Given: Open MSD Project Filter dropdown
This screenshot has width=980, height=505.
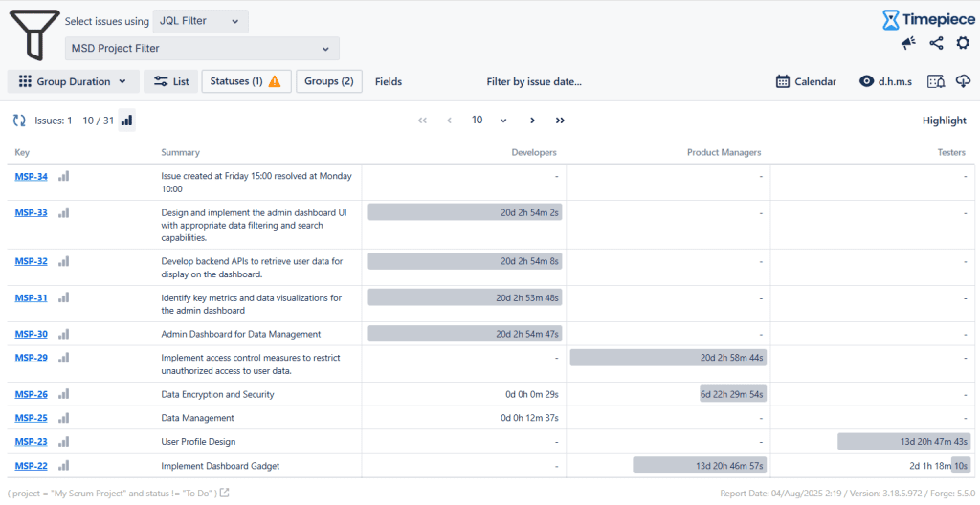Looking at the screenshot, I should click(x=202, y=48).
